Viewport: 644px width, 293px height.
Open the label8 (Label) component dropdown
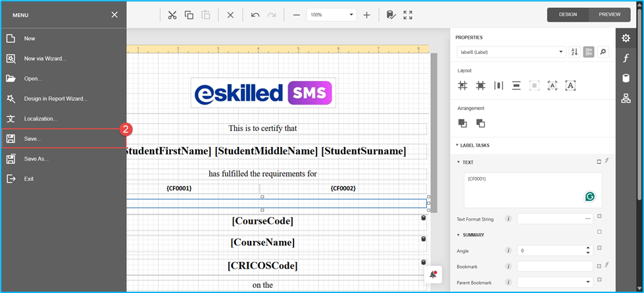tap(511, 52)
